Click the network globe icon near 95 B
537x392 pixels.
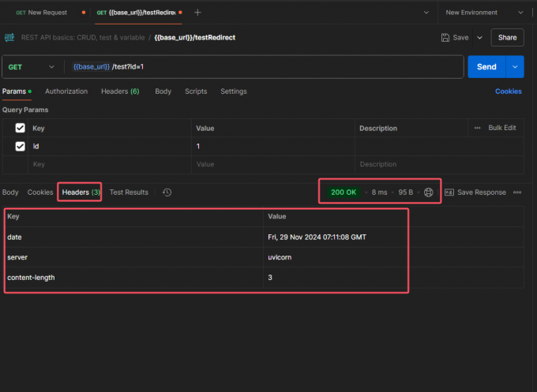pos(429,192)
